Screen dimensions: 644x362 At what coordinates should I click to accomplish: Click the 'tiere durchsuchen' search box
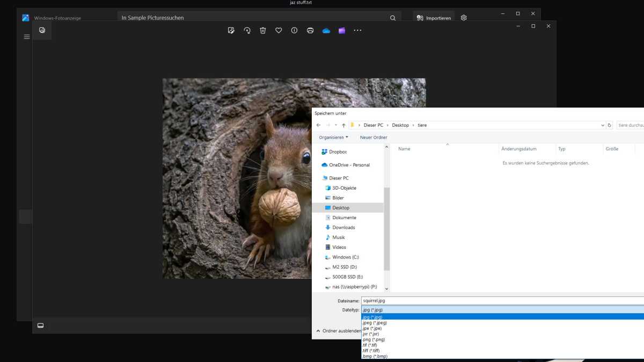(x=630, y=125)
